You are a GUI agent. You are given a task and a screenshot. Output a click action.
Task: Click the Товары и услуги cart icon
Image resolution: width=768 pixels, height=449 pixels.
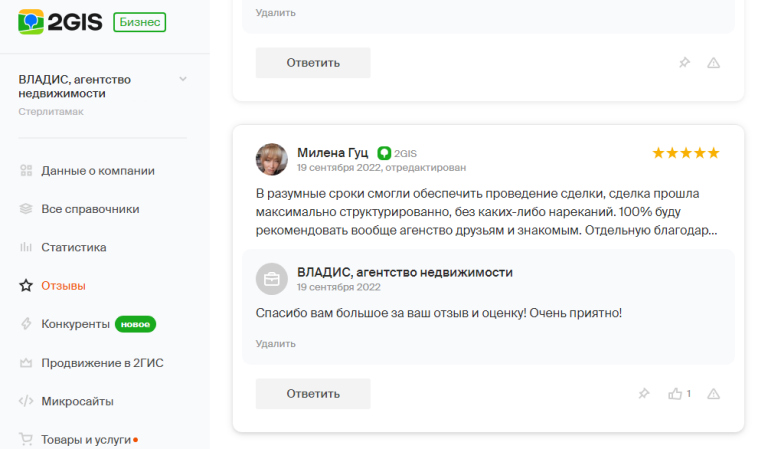[26, 439]
